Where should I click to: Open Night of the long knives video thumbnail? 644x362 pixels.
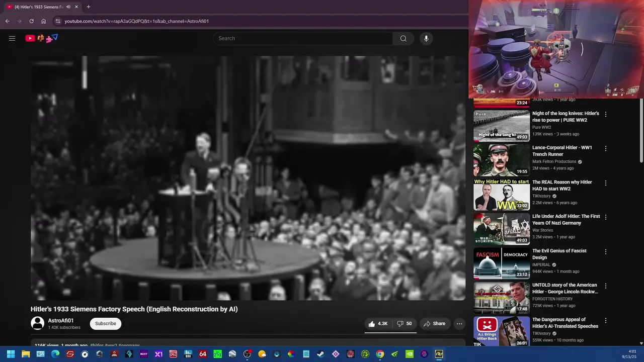click(x=501, y=126)
